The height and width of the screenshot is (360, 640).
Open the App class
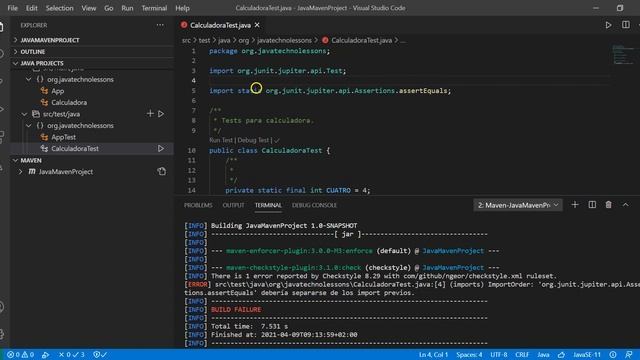pyautogui.click(x=58, y=91)
